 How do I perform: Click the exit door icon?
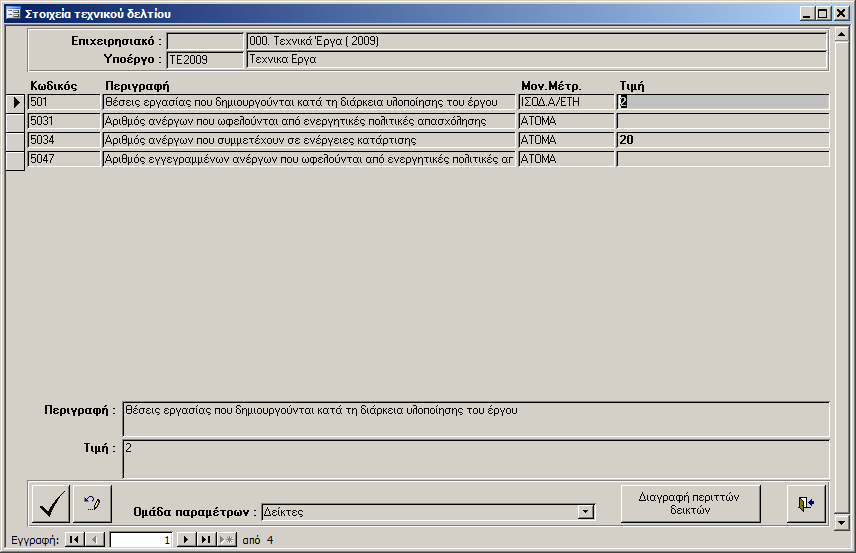[806, 504]
